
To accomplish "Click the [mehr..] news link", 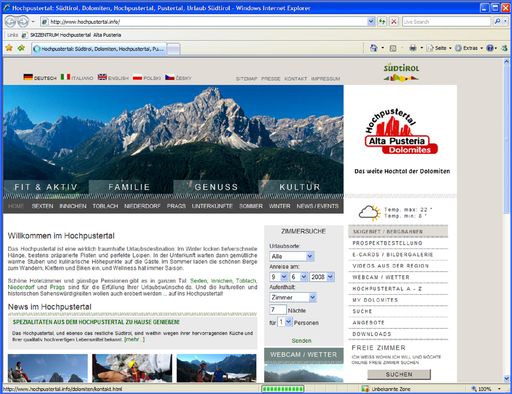I will point(134,339).
